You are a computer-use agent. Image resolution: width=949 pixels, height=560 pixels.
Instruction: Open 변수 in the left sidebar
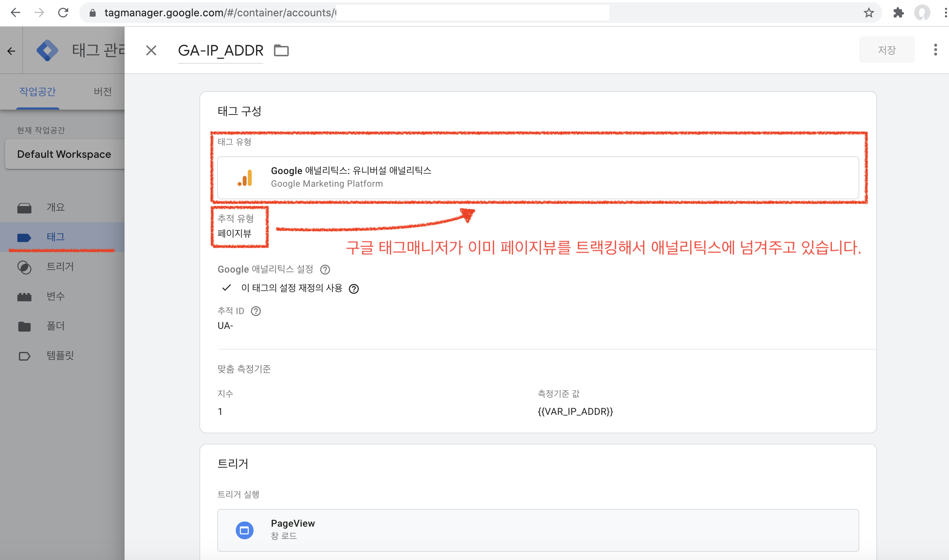click(56, 296)
